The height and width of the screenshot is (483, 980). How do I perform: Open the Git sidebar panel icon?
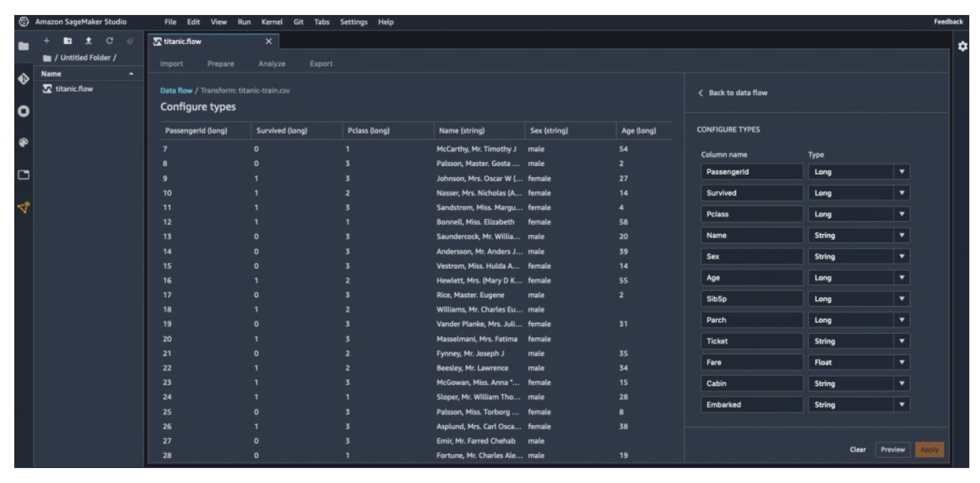pos(24,79)
